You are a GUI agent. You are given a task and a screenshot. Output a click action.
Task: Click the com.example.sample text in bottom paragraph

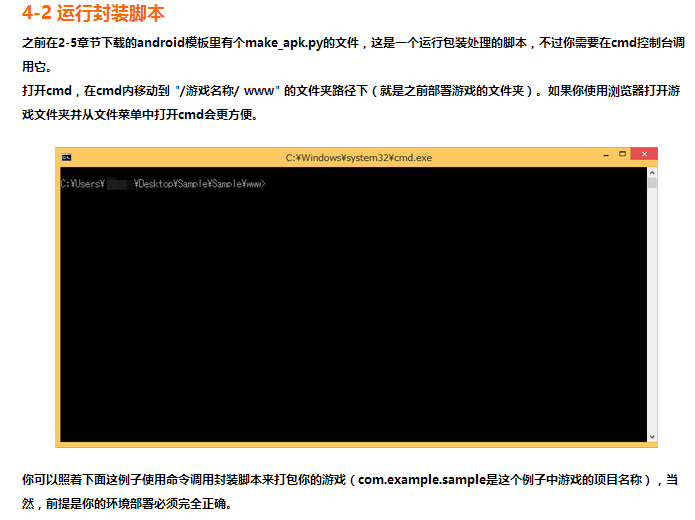(422, 480)
